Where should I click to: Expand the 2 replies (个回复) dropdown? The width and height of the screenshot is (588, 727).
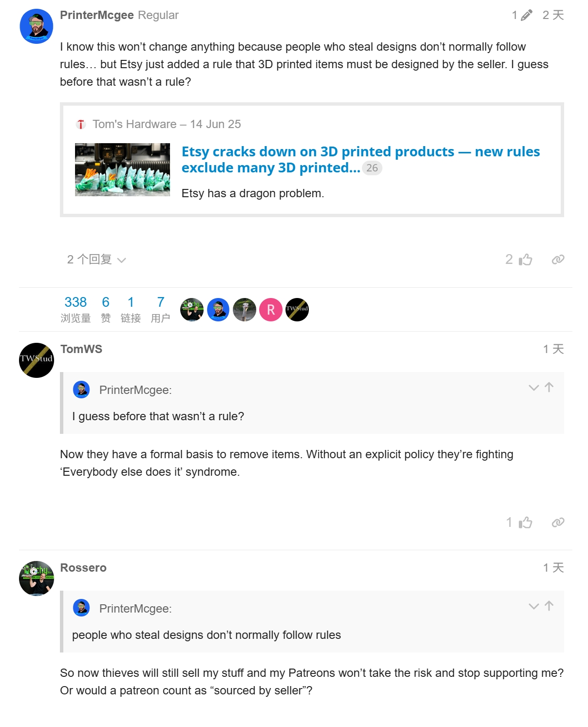[x=96, y=260]
